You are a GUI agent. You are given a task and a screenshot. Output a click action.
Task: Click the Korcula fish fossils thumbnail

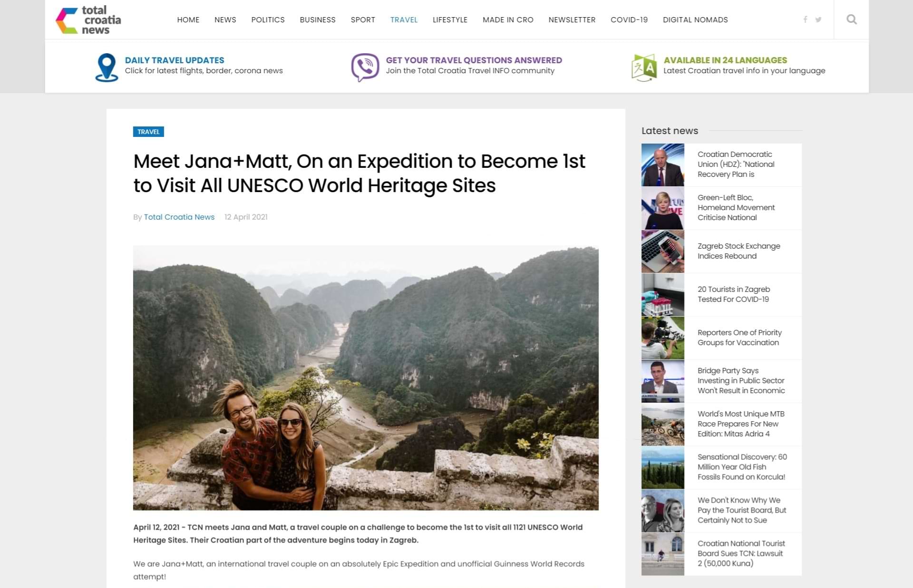click(662, 467)
